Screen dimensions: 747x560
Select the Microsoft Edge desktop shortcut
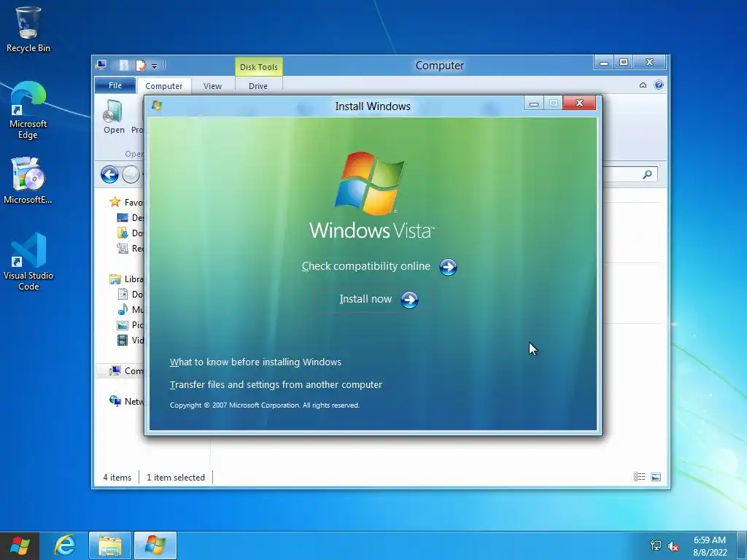click(x=28, y=110)
